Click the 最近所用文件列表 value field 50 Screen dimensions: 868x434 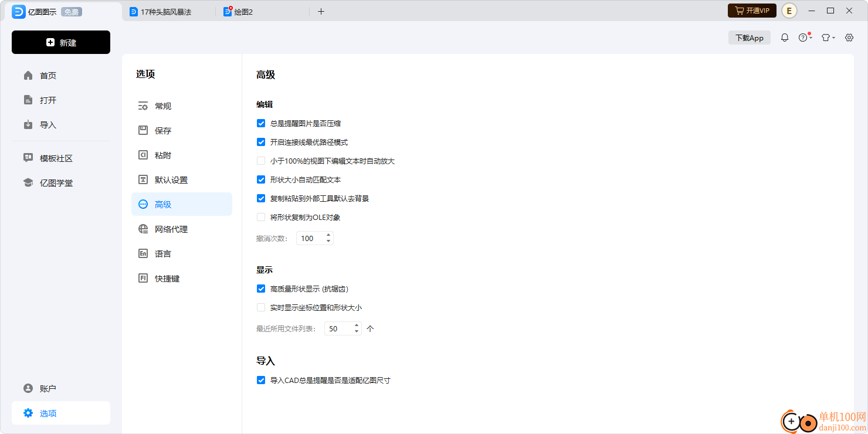click(x=338, y=329)
